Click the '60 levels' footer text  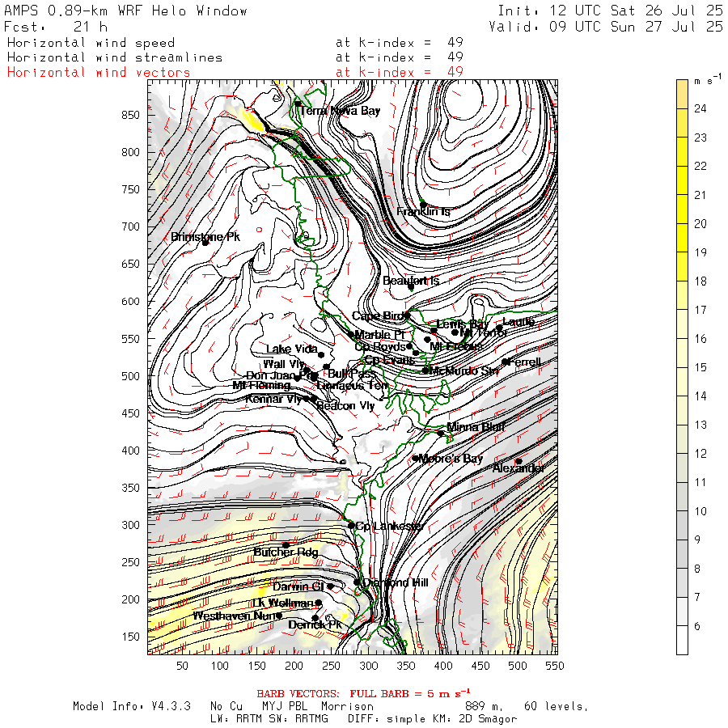click(556, 706)
